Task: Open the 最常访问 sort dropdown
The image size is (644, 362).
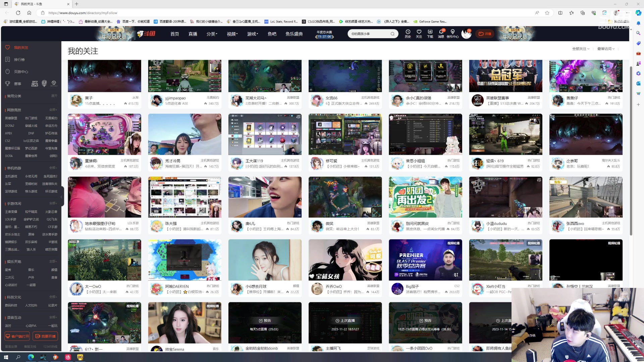Action: click(x=606, y=49)
